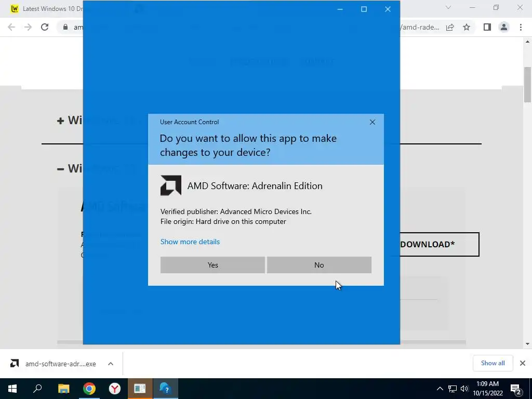
Task: Click the site lock icon in address bar
Action: pos(65,27)
